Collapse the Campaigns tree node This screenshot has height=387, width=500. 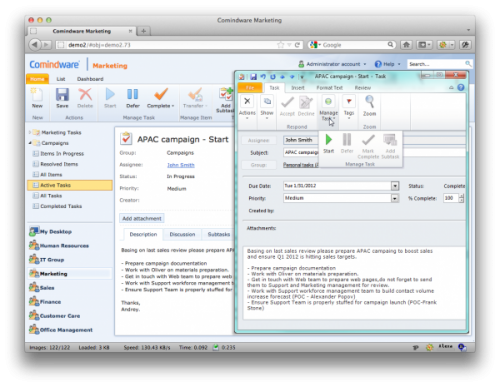(30, 143)
